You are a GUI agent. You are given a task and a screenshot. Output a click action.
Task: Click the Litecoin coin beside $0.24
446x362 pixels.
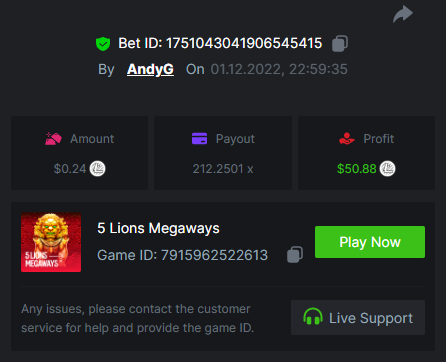(x=97, y=169)
